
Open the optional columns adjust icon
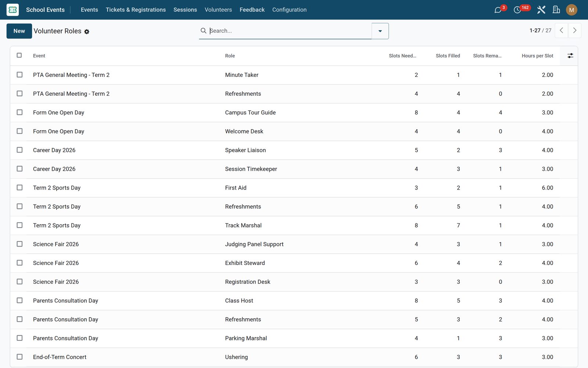tap(570, 56)
